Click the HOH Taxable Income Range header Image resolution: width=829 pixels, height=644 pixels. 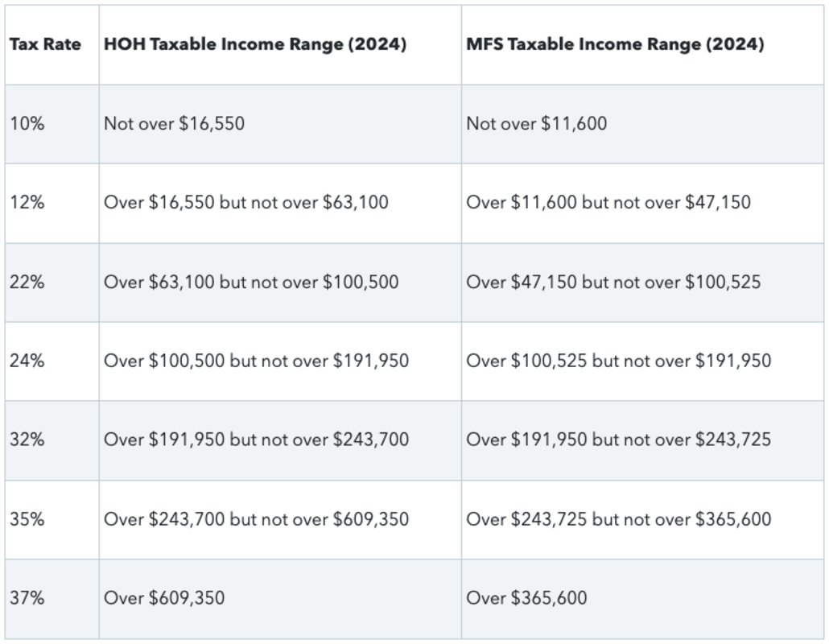(x=254, y=44)
